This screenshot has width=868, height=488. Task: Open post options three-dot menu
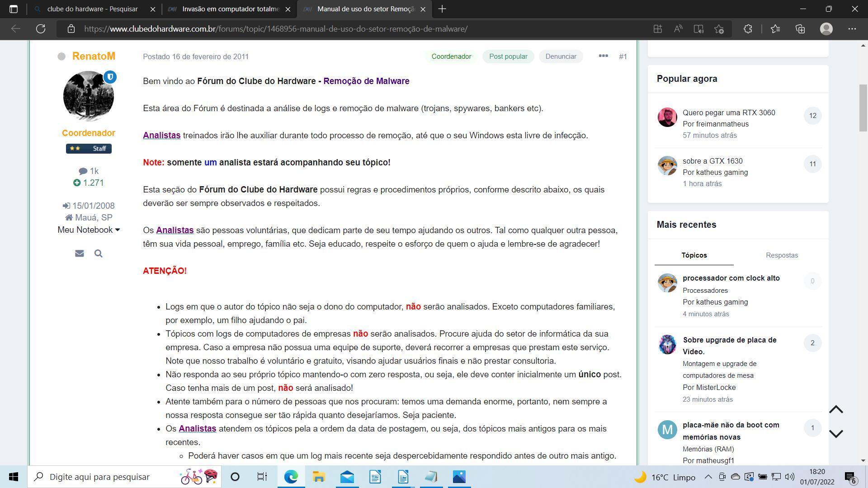click(x=603, y=56)
